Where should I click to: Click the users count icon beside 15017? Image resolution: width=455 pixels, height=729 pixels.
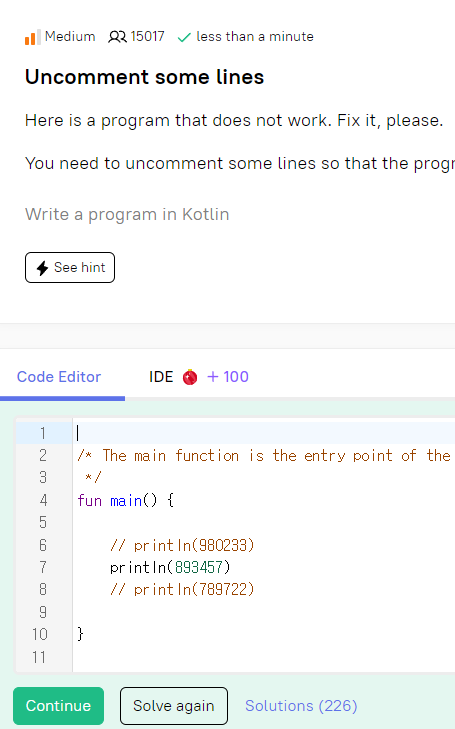coord(117,37)
